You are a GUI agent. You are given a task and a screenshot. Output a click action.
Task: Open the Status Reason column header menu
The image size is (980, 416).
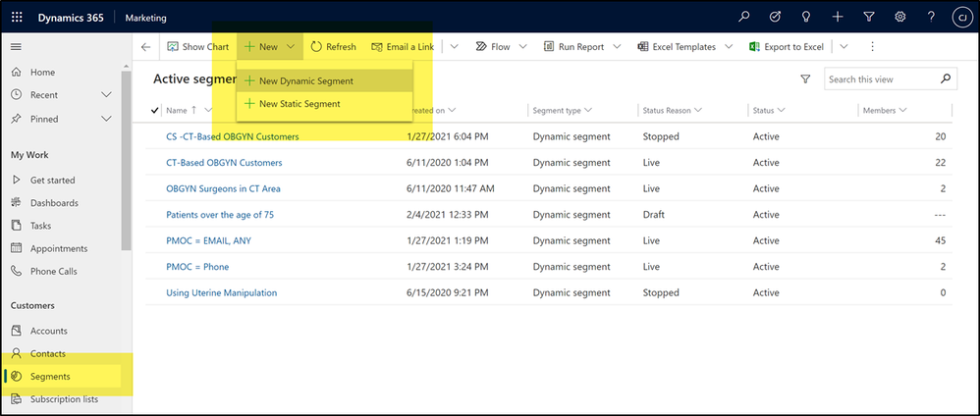click(673, 111)
